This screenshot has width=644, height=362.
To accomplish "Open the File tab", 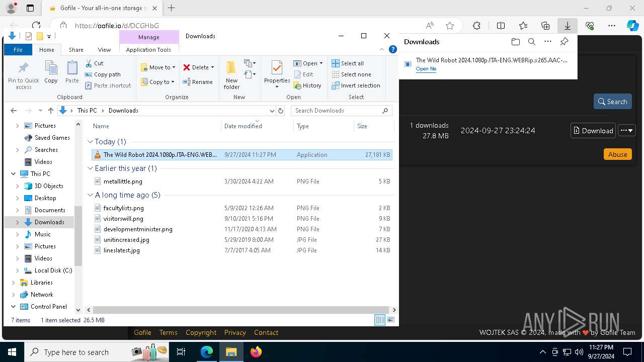I will [x=18, y=50].
